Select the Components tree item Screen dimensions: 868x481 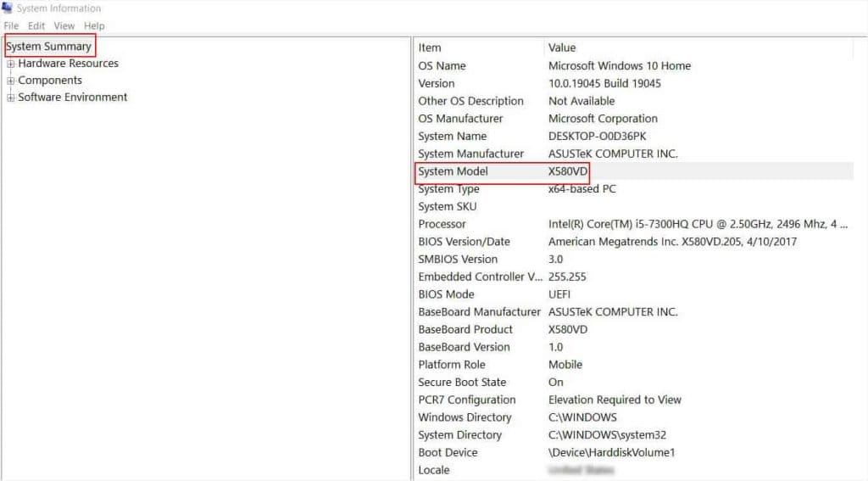(x=50, y=81)
